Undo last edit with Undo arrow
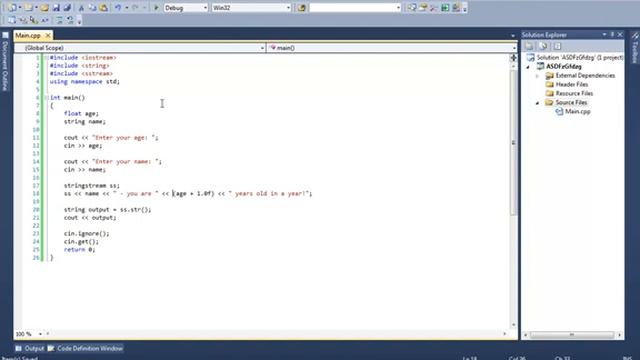 118,8
